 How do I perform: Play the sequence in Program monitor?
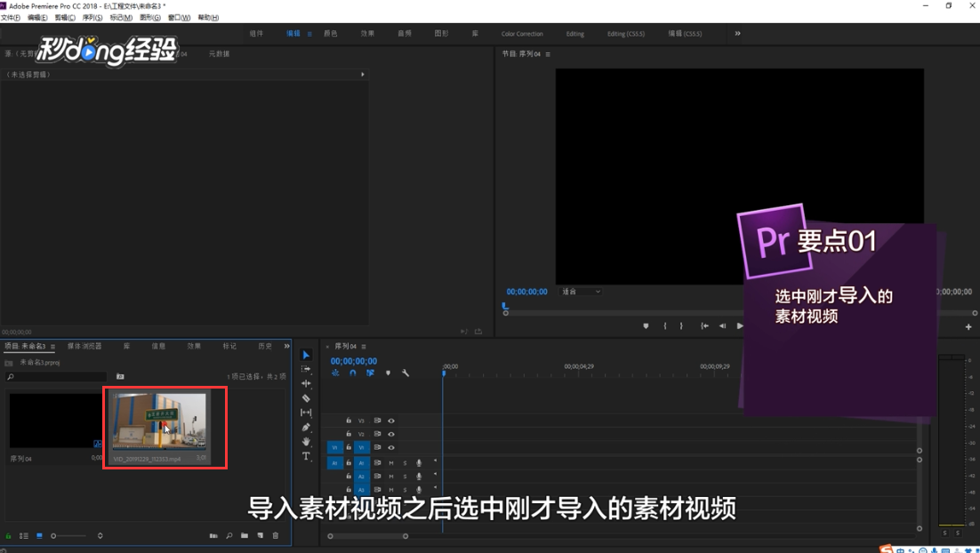point(739,325)
